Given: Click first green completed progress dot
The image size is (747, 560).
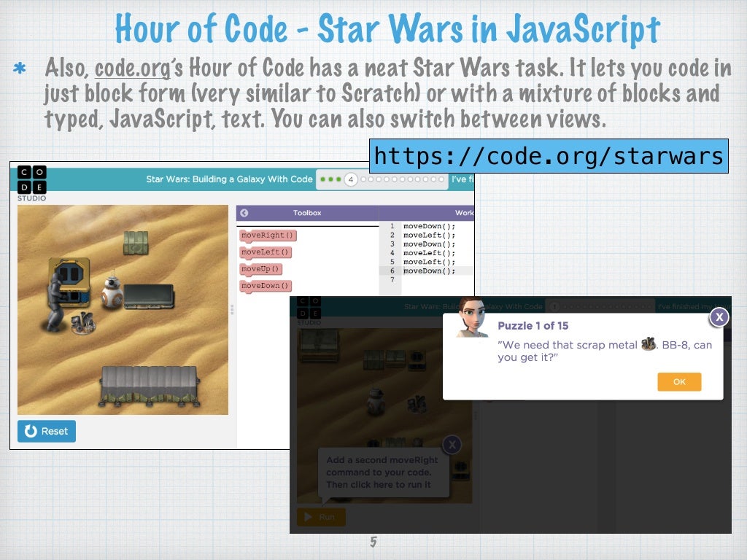Looking at the screenshot, I should (x=323, y=179).
